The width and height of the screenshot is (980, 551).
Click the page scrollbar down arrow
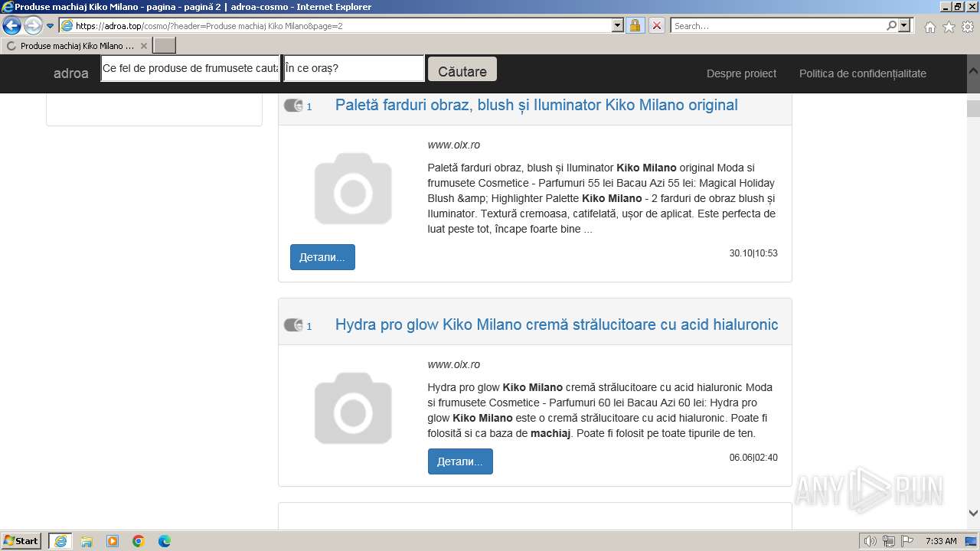(x=973, y=514)
